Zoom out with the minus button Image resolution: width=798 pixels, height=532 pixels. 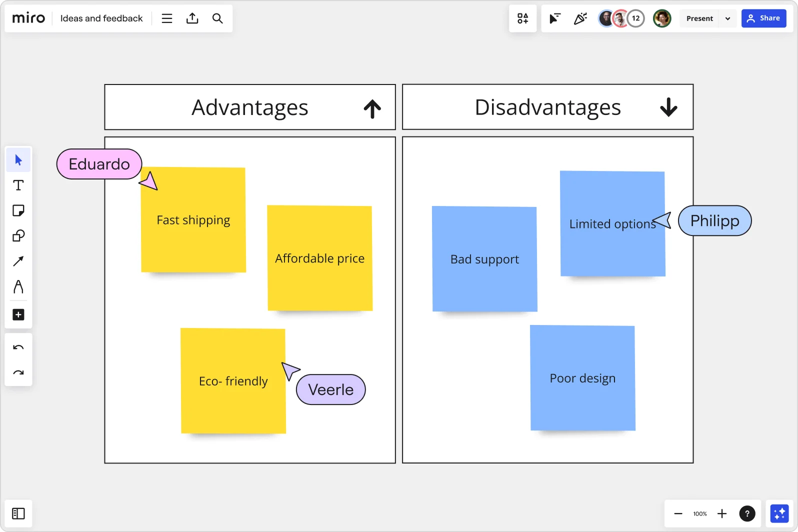678,513
